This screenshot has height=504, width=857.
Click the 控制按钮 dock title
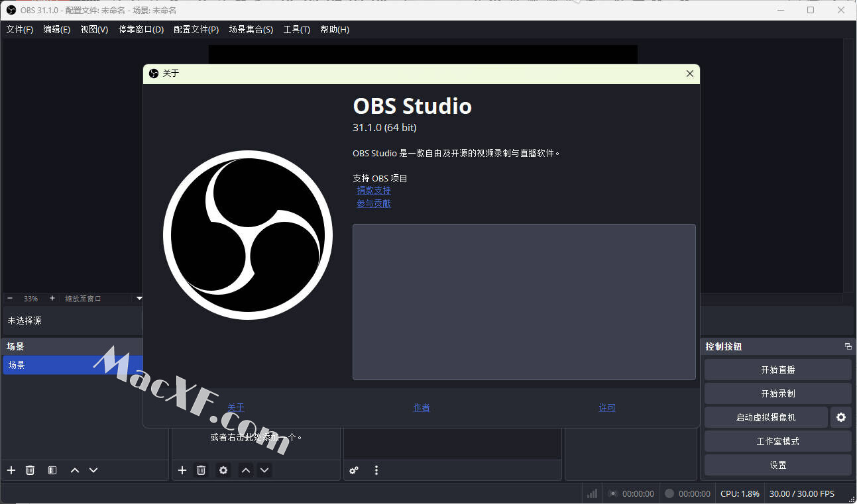[x=724, y=346]
